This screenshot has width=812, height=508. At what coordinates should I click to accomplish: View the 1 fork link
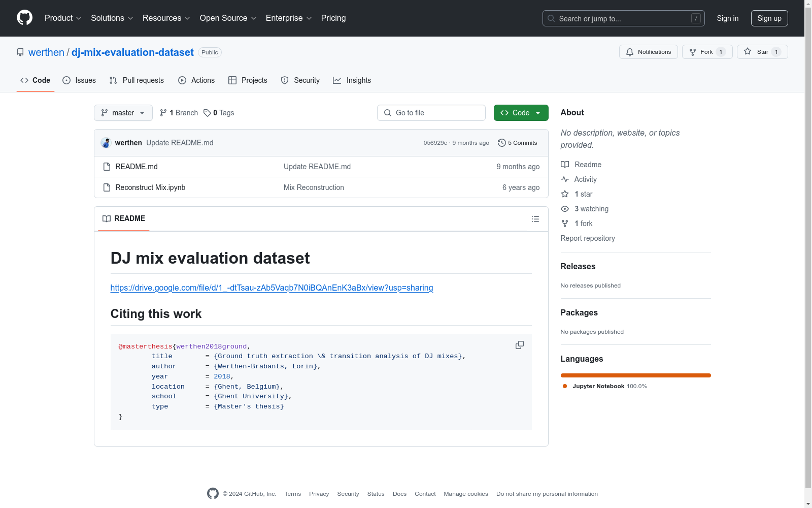[x=577, y=224]
